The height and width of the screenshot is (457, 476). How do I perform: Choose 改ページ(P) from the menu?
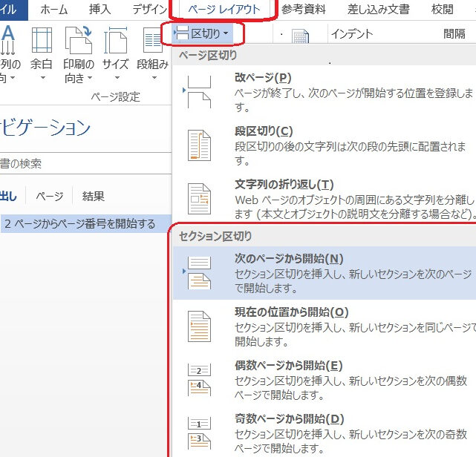click(x=325, y=92)
